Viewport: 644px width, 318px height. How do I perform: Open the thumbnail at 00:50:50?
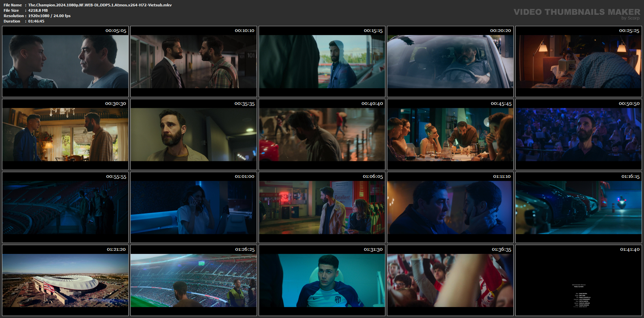tap(578, 134)
